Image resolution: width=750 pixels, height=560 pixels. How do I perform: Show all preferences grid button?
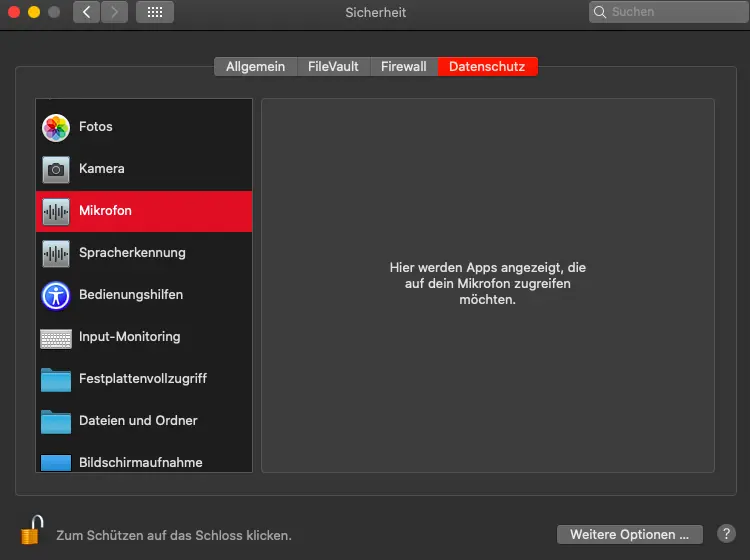pos(154,12)
